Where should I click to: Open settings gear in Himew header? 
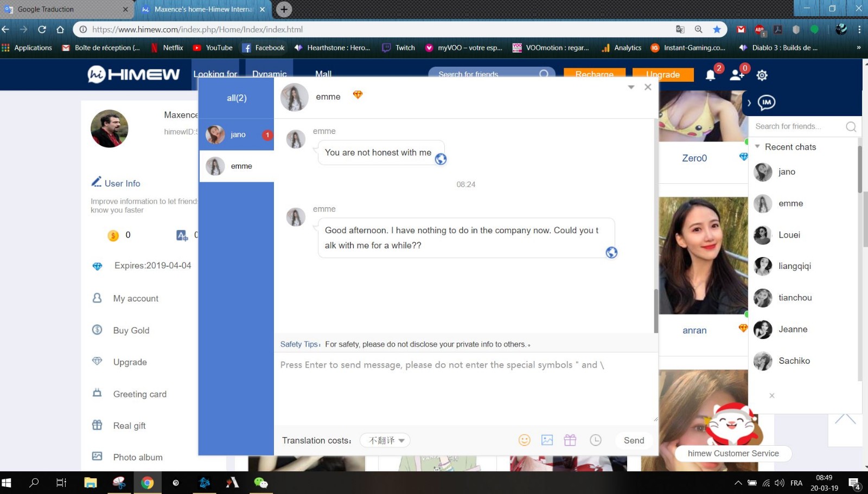(762, 75)
